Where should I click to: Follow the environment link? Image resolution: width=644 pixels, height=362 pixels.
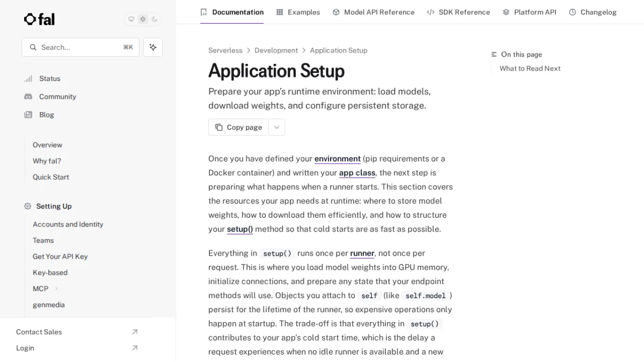(x=338, y=159)
